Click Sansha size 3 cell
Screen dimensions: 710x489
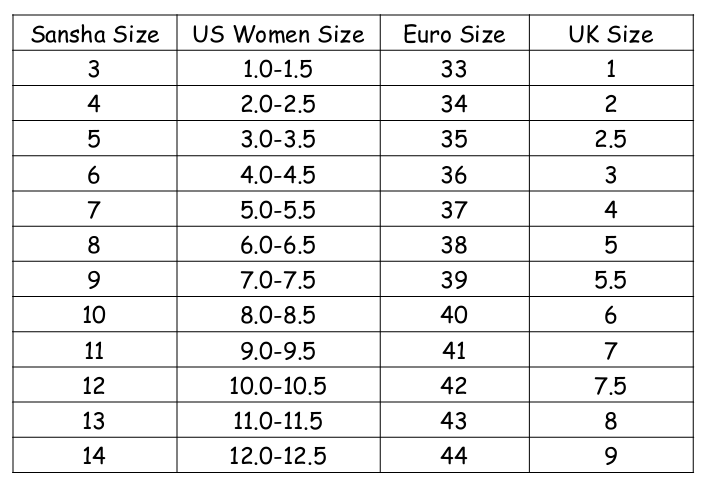pyautogui.click(x=95, y=68)
